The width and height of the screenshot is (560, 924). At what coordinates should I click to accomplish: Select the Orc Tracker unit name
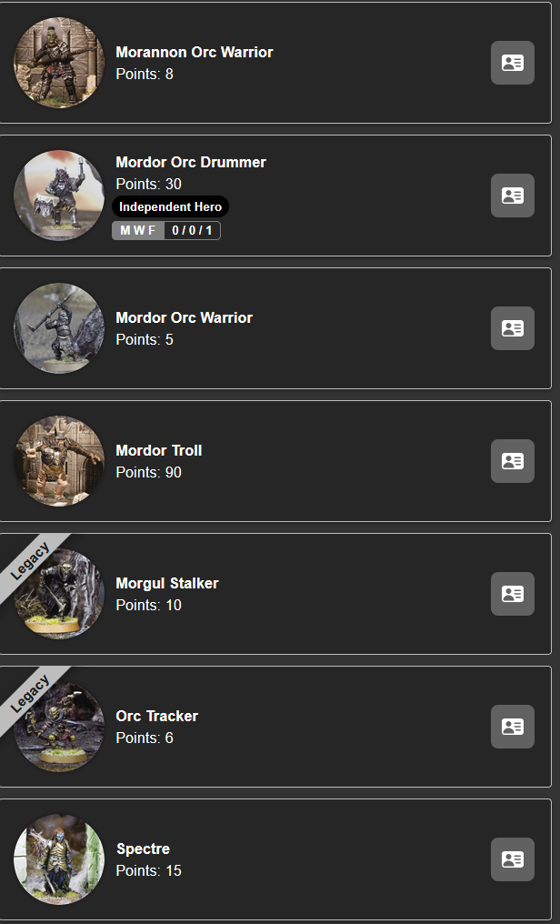[156, 716]
